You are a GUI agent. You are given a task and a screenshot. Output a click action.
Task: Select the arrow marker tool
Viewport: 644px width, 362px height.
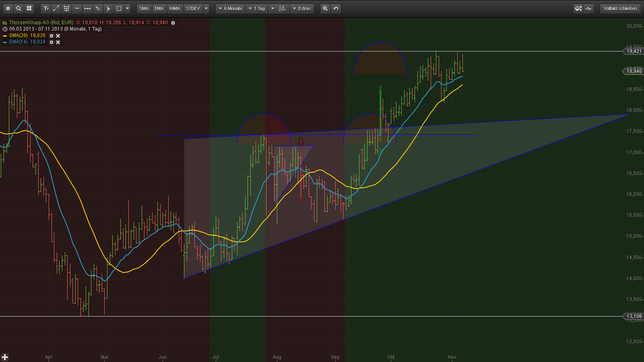[x=108, y=8]
